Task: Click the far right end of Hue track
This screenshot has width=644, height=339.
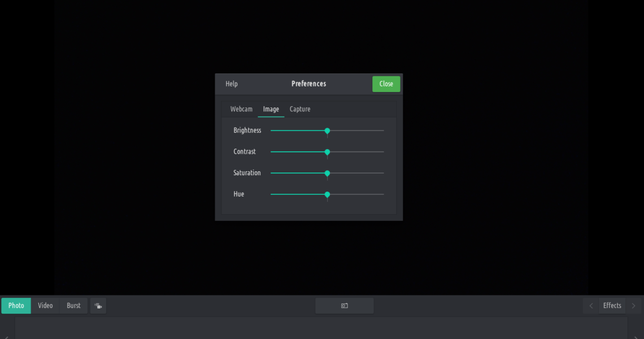Action: click(383, 194)
